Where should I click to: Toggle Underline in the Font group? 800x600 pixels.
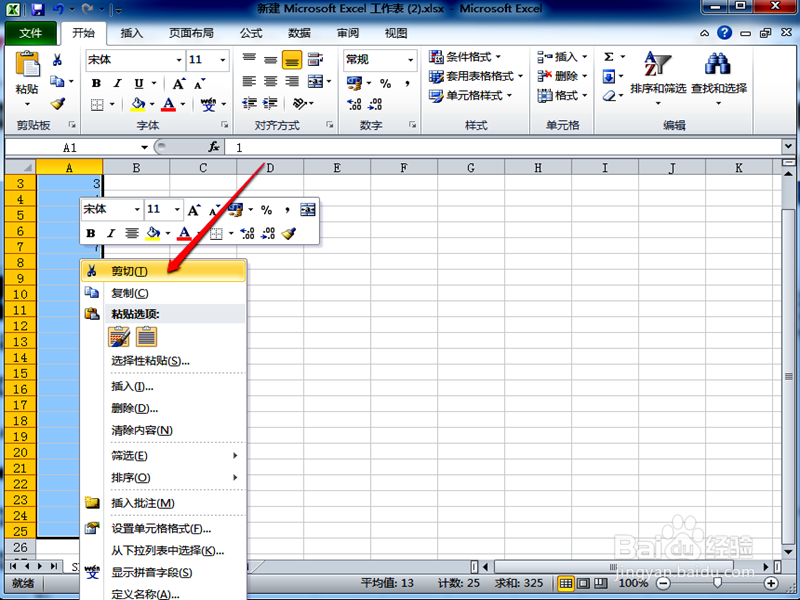138,83
